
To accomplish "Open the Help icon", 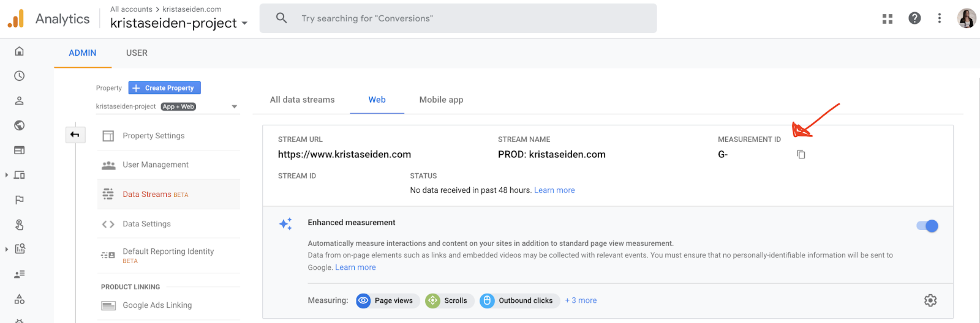I will tap(914, 18).
